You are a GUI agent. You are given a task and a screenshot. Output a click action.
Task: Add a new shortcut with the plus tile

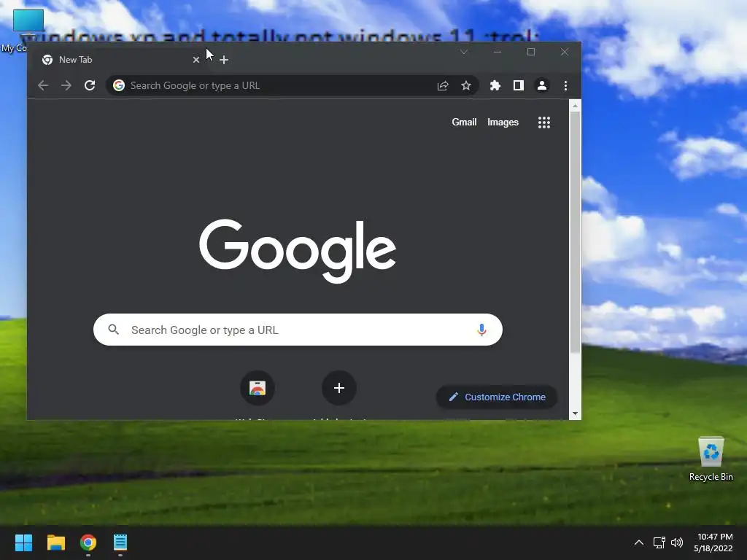point(339,388)
